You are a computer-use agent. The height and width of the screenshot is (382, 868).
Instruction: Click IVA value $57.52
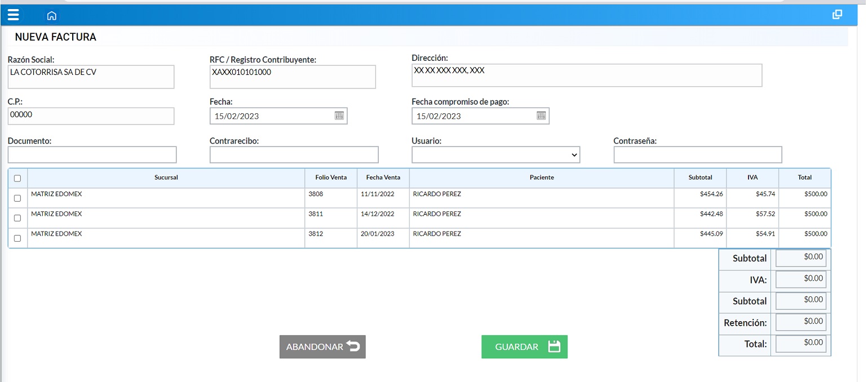click(765, 214)
